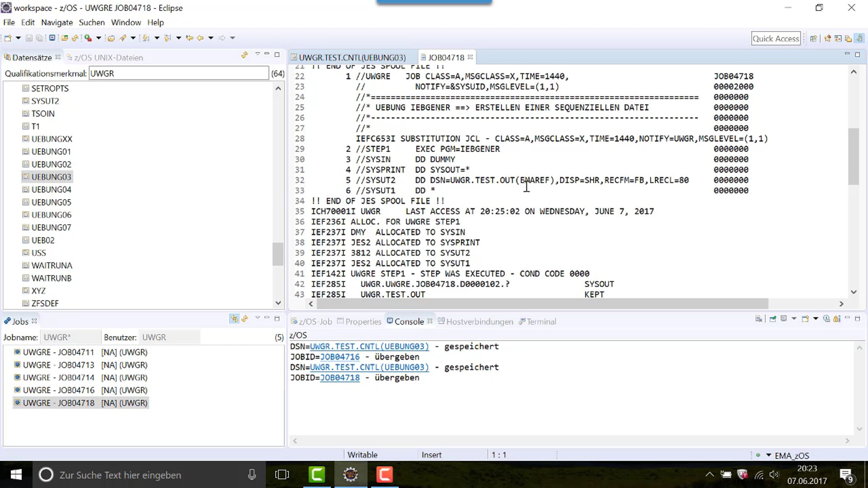Open the dropdown beside the Run icon

tap(99, 38)
